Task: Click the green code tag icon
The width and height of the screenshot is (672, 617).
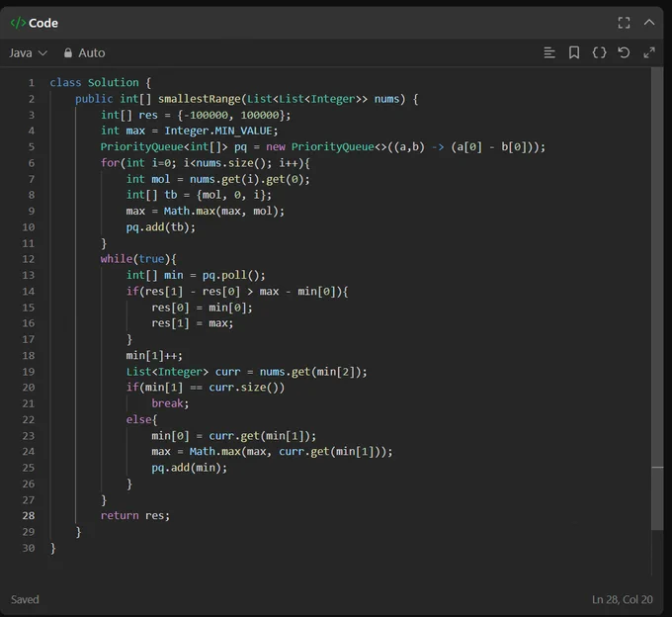Action: coord(18,23)
